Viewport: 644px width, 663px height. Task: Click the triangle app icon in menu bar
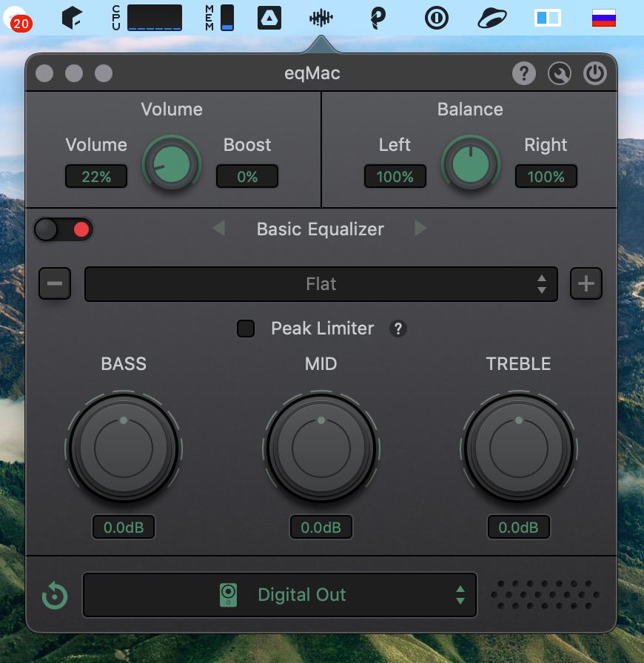pos(269,18)
